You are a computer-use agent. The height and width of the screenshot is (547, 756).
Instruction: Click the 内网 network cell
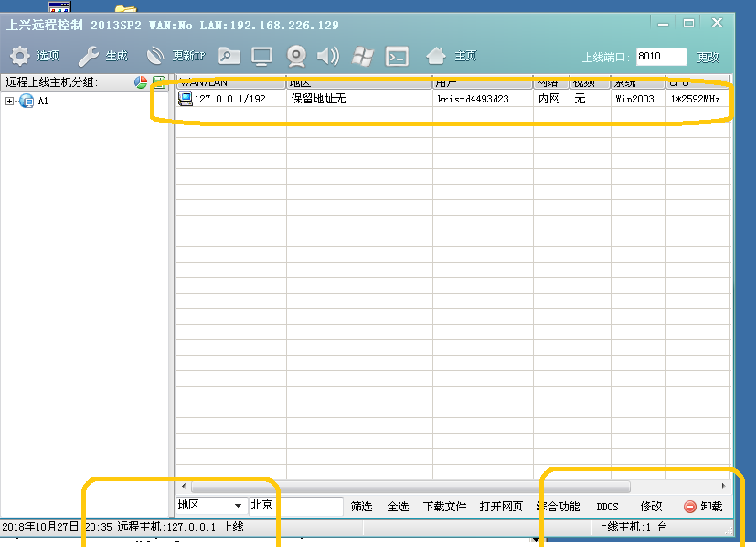tap(549, 99)
